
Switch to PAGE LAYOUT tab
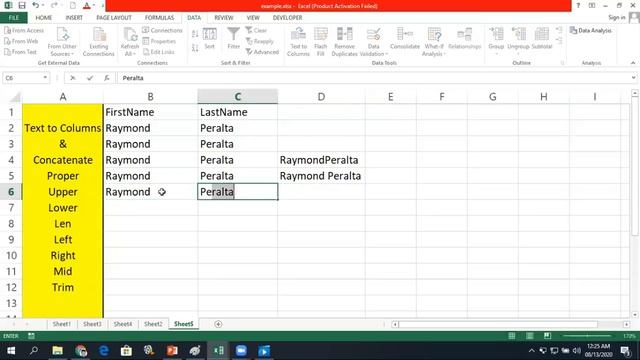coord(114,18)
